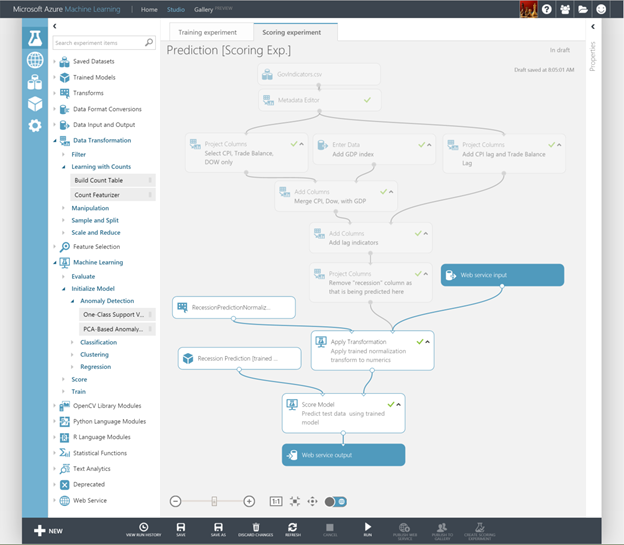Click the user avatar picture
The width and height of the screenshot is (624, 545).
click(x=528, y=9)
